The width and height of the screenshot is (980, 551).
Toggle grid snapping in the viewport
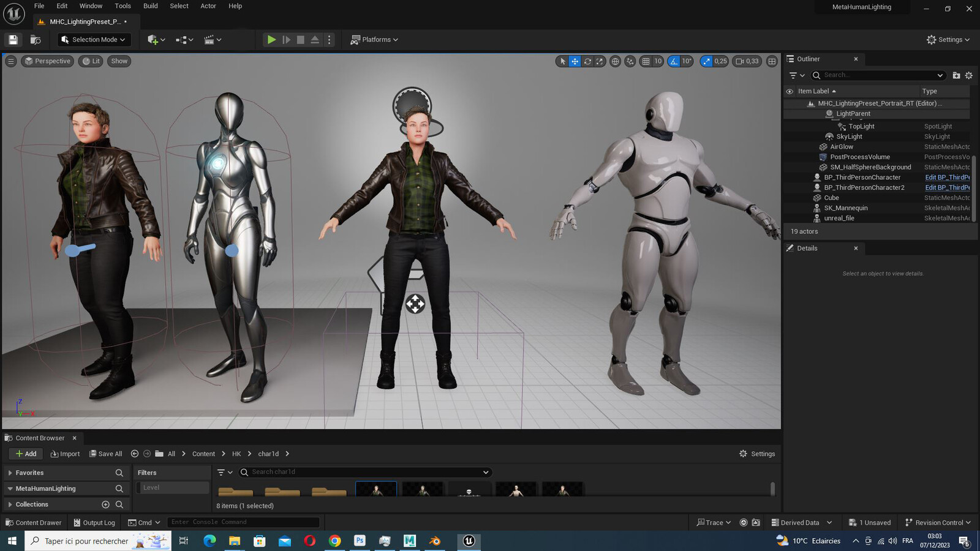click(646, 61)
